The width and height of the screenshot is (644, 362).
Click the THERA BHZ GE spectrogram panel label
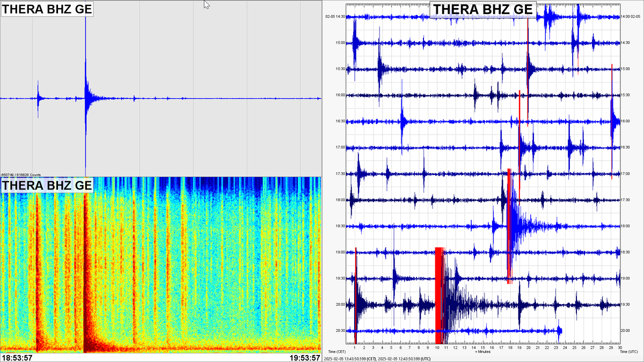tap(47, 185)
